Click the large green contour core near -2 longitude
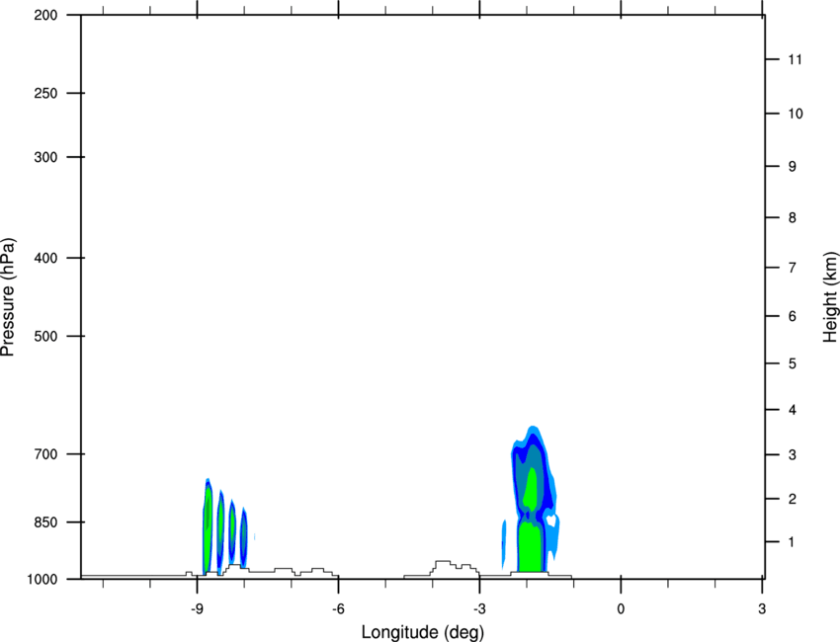Screen dimensions: 840x642 [531, 546]
